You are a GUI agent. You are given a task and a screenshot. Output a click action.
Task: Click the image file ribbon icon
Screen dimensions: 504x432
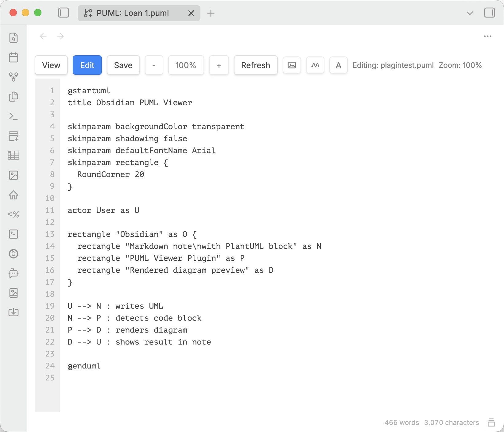[14, 293]
